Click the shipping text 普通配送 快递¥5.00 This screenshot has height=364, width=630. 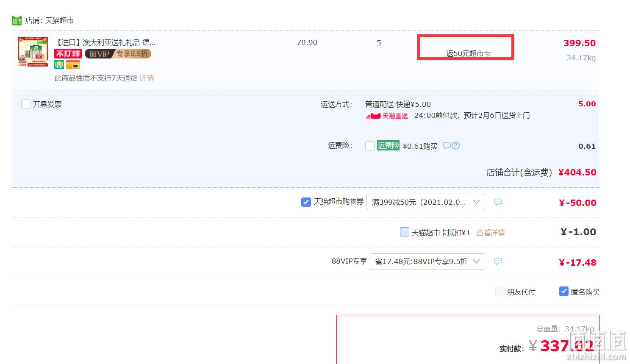pyautogui.click(x=398, y=104)
